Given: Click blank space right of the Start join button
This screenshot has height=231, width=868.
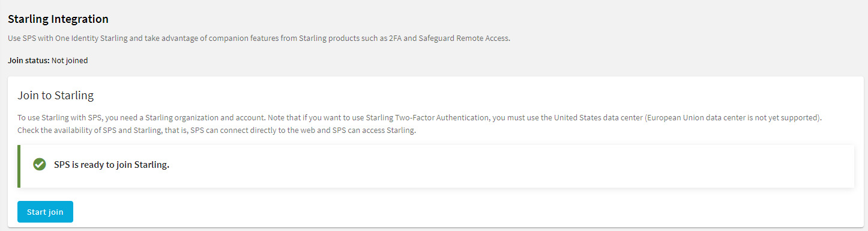Looking at the screenshot, I should 420,212.
